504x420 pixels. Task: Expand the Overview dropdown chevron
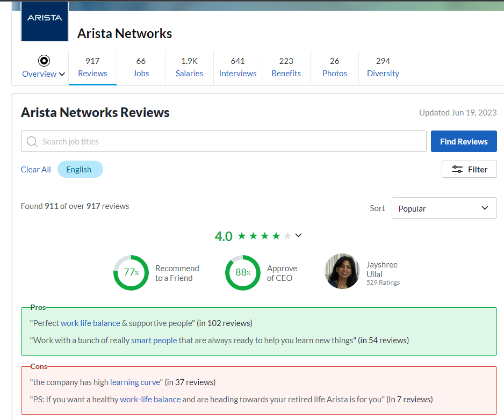pos(62,74)
